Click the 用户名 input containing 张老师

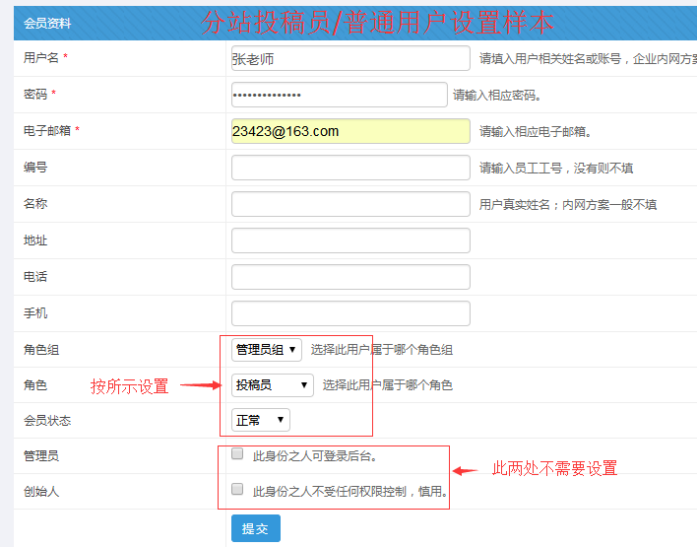click(x=350, y=59)
